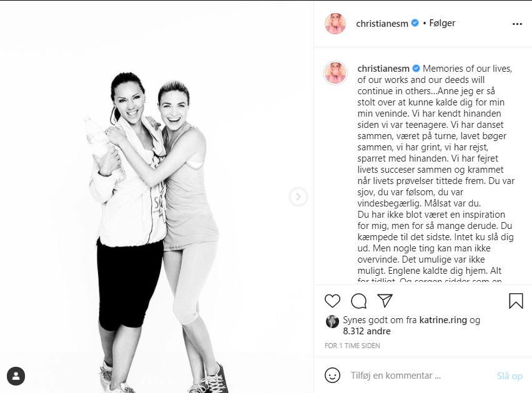Open christianesm avatar beside caption
532x393 pixels.
[x=335, y=73]
